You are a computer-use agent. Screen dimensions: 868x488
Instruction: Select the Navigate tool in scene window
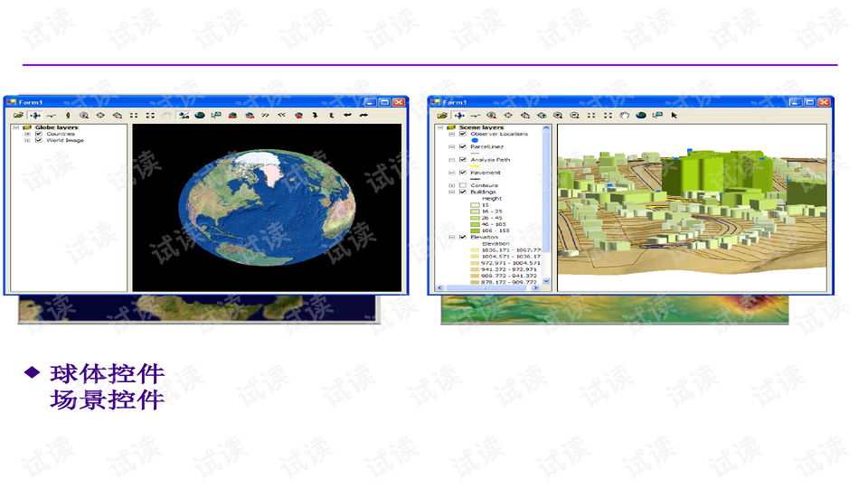(x=459, y=115)
